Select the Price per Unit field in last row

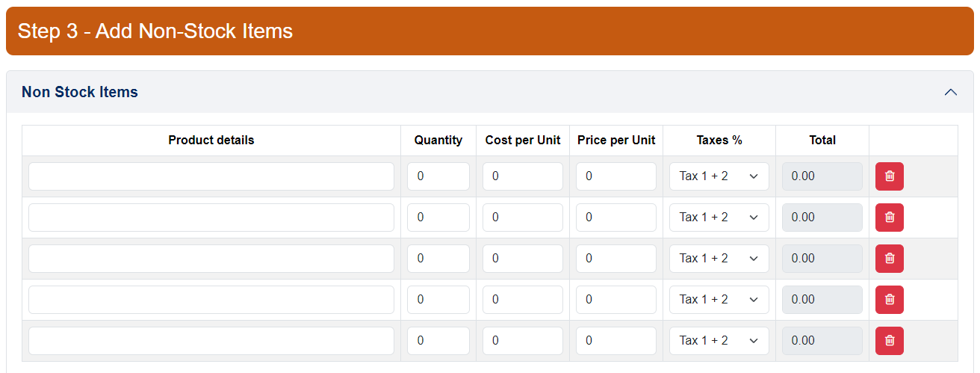pos(616,341)
